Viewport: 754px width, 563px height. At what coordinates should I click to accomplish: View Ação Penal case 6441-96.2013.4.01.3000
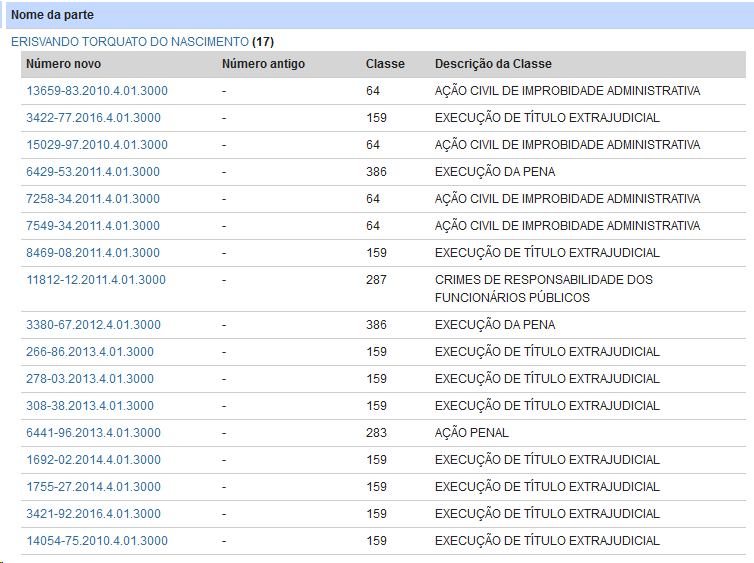(x=93, y=433)
